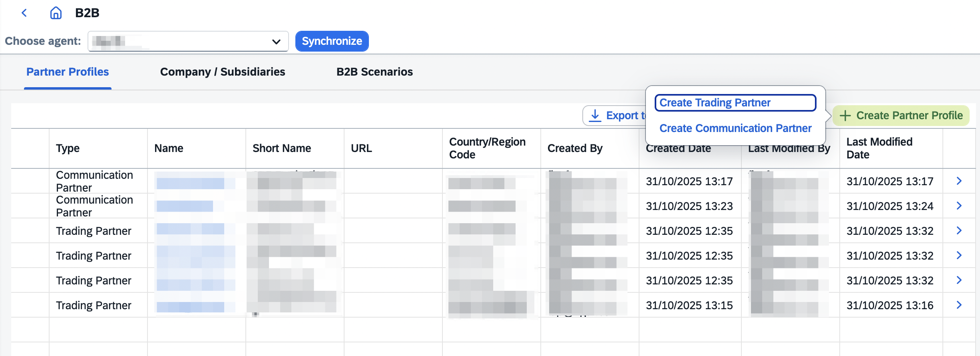This screenshot has height=356, width=980.
Task: Open details chevron for row modified 13:16
Action: 959,305
